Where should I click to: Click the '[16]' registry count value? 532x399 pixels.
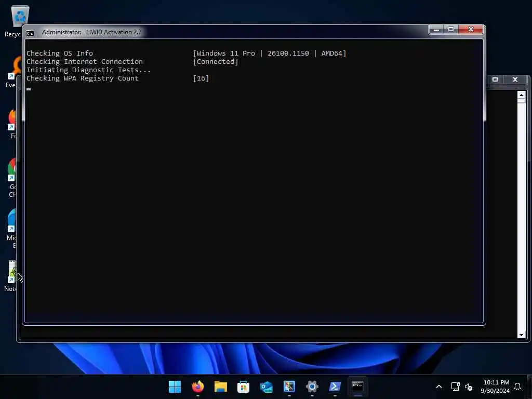pos(201,78)
